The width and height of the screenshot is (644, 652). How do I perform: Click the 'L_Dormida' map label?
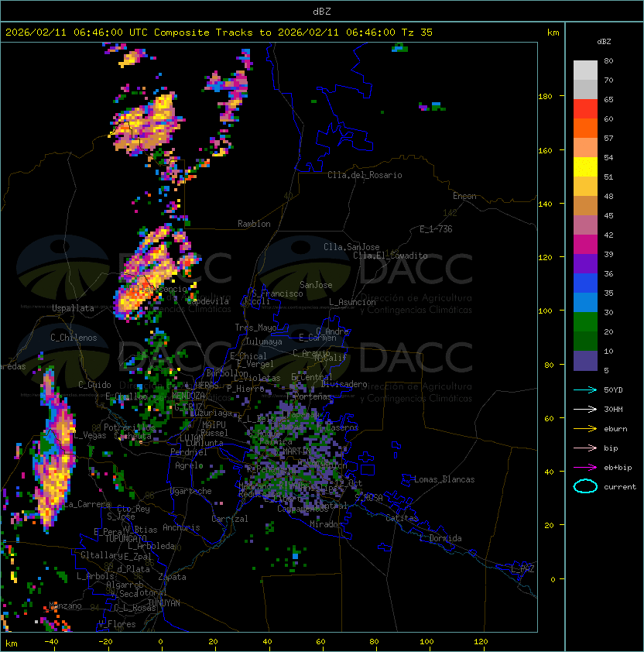pyautogui.click(x=440, y=538)
